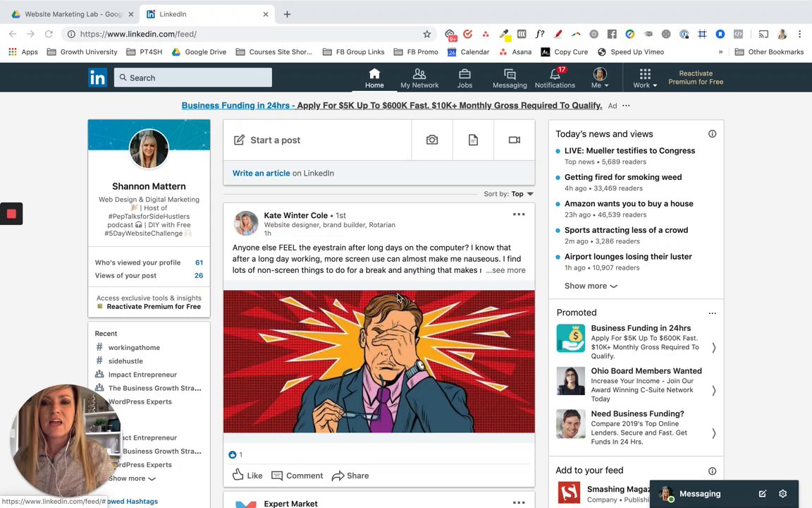Open Business Funding in 24hrs banner ad link

pos(391,105)
